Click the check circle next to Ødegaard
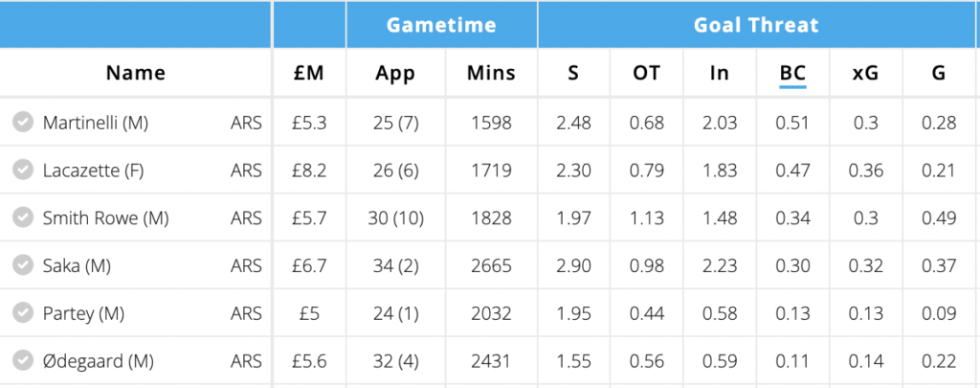Viewport: 980px width, 388px height. (23, 362)
